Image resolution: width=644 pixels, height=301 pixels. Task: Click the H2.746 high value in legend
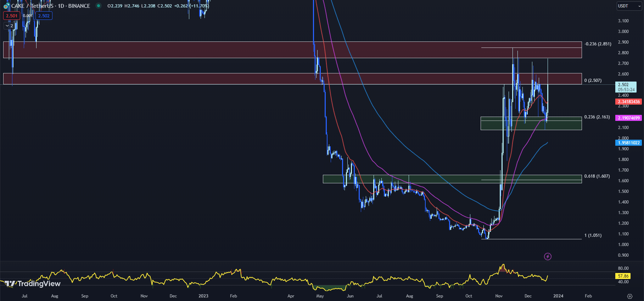pos(132,6)
